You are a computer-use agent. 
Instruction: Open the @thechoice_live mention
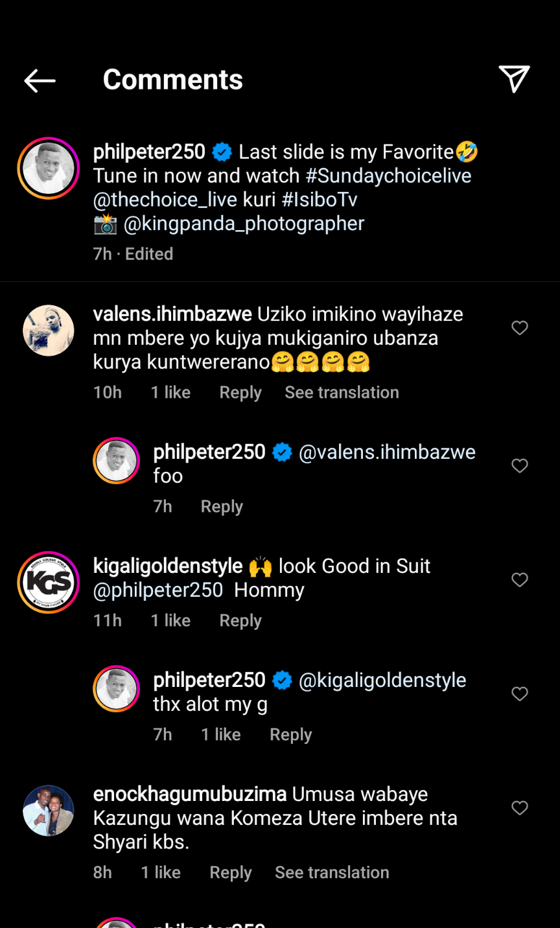coord(165,200)
